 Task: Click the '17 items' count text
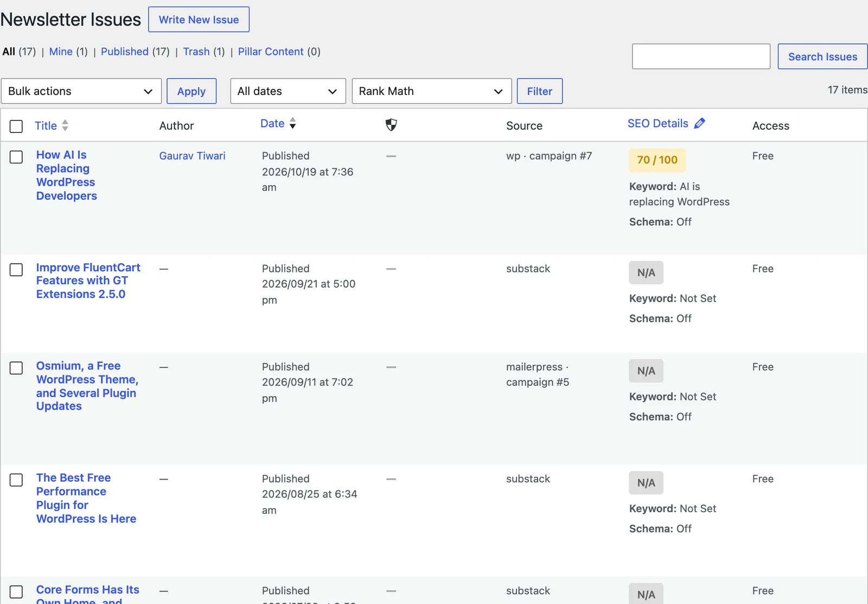click(847, 90)
